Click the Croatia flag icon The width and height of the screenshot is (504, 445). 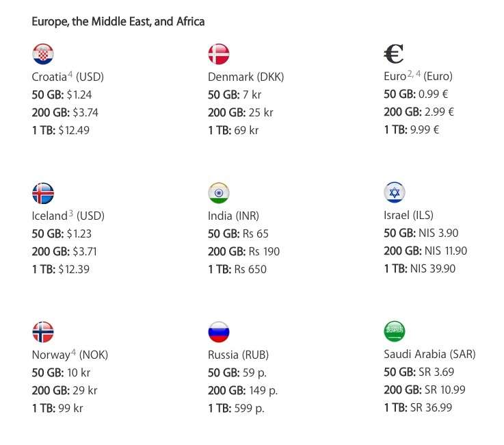(43, 54)
